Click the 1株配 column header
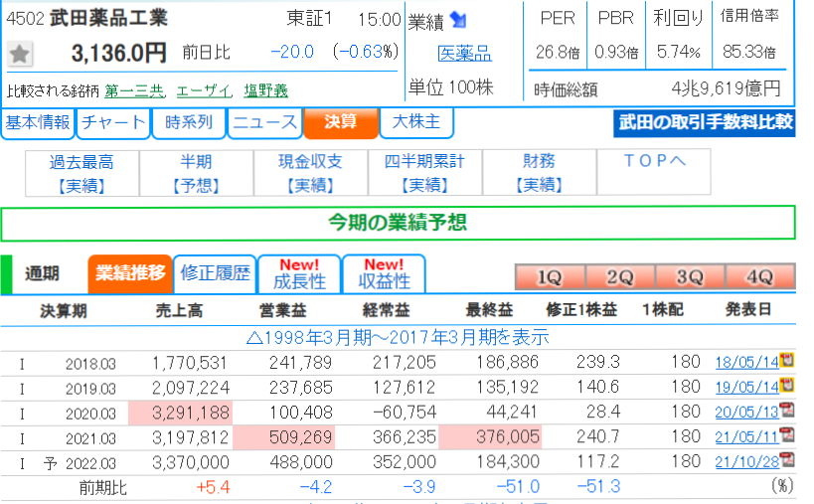The image size is (814, 504). [x=663, y=310]
